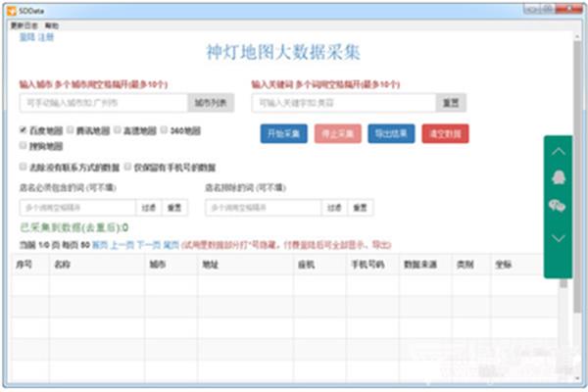Go to 尾页 last page link

(x=171, y=245)
